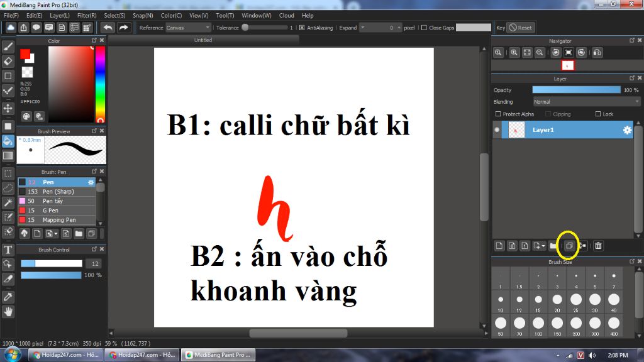644x362 pixels.
Task: Select brush size 100 preset
Action: click(x=538, y=326)
